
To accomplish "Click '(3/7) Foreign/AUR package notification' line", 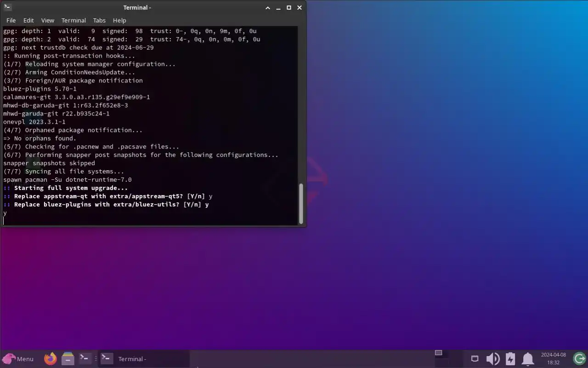I will click(73, 80).
